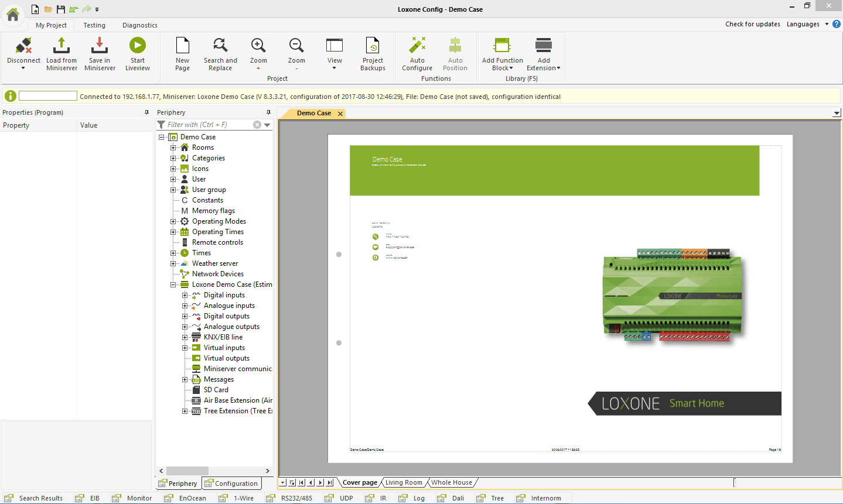Viewport: 843px width, 504px height.
Task: Expand the Categories tree node
Action: click(x=173, y=158)
